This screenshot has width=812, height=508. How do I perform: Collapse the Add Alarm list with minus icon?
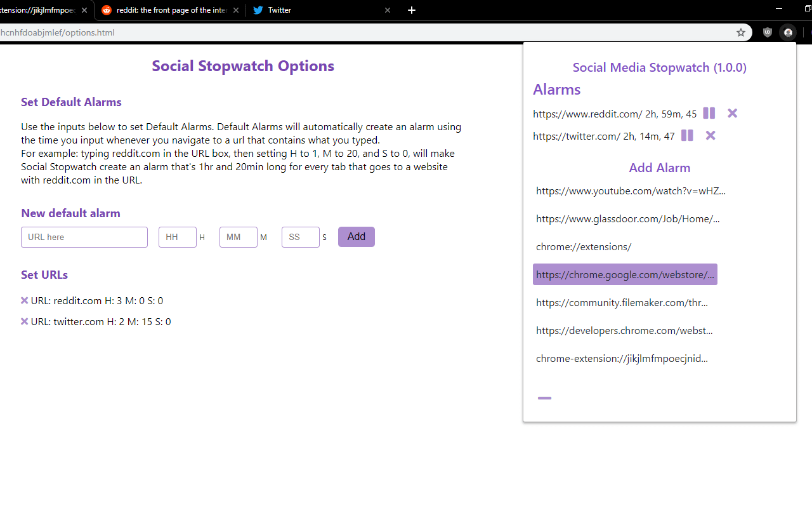point(544,398)
